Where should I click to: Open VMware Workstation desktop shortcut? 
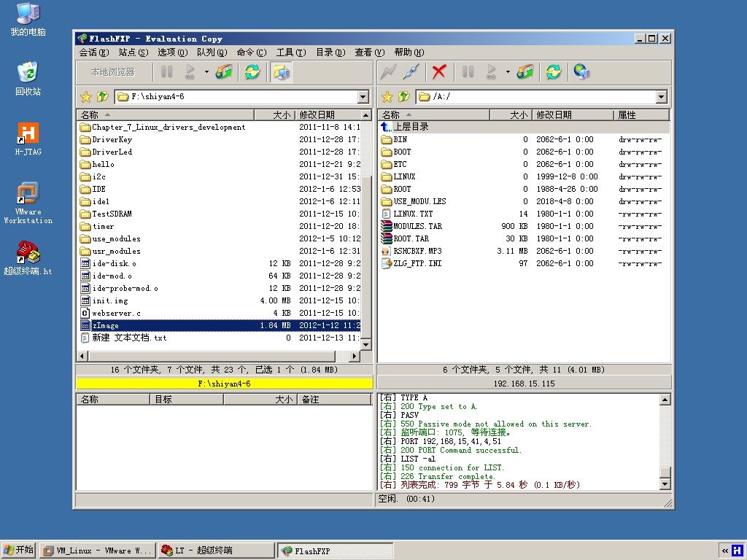(x=28, y=203)
